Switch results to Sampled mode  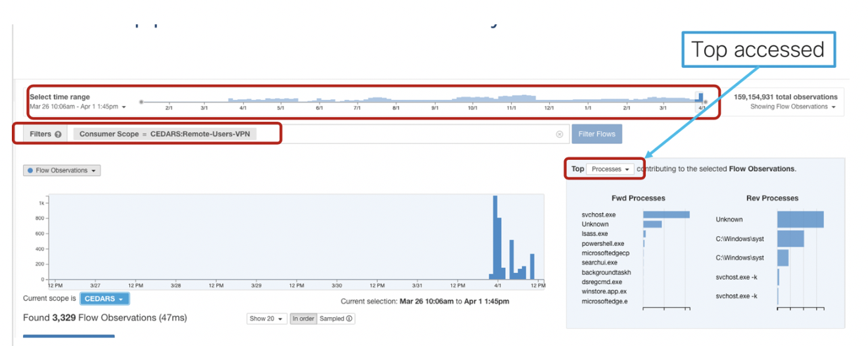point(332,319)
